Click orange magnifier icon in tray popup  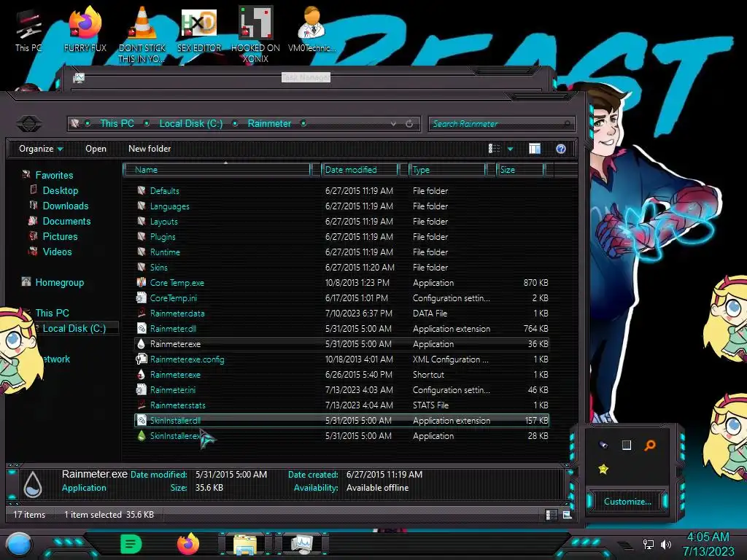(650, 446)
